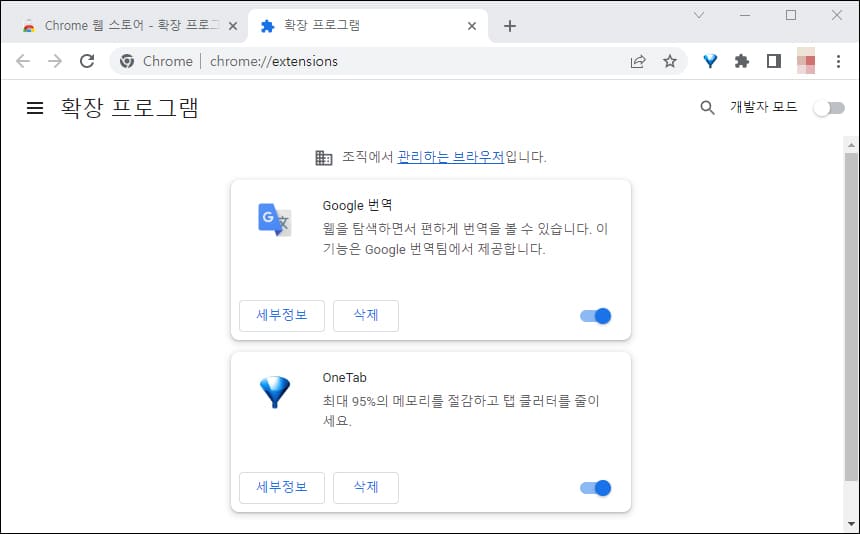Click the organization building icon
Image resolution: width=860 pixels, height=534 pixels.
tap(324, 157)
